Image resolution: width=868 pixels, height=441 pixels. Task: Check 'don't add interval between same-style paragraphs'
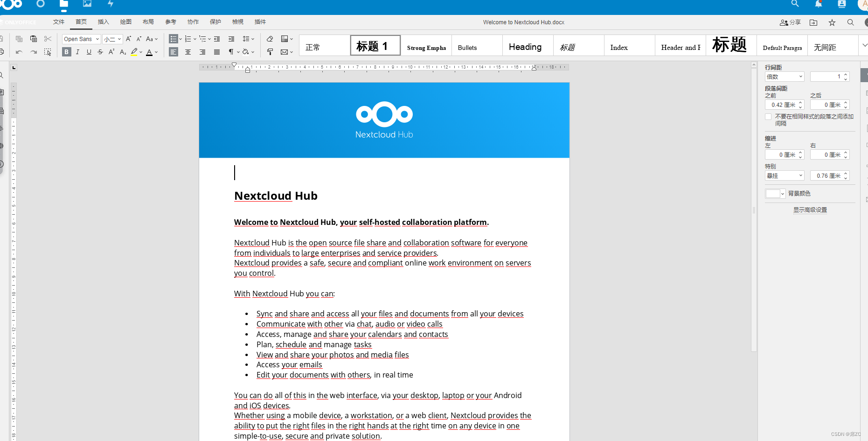click(768, 117)
